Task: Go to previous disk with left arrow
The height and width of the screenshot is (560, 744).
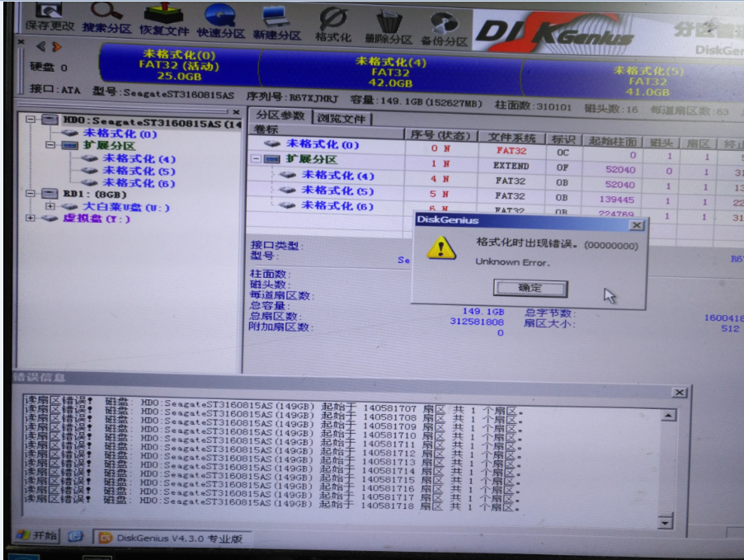Action: [x=41, y=46]
